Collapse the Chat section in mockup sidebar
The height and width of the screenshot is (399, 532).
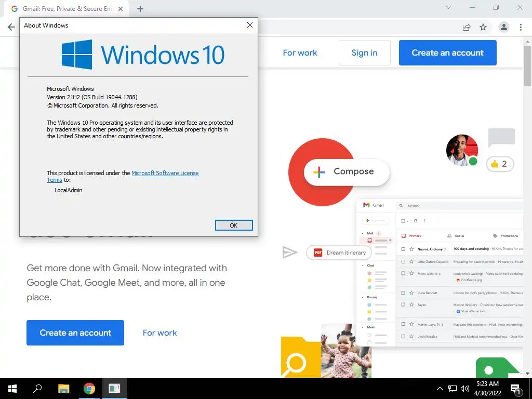pyautogui.click(x=363, y=265)
